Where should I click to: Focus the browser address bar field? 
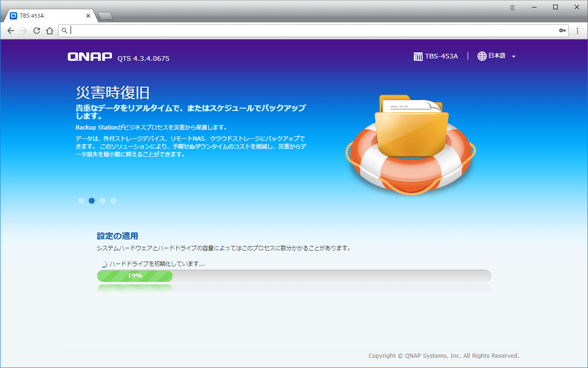[x=311, y=31]
